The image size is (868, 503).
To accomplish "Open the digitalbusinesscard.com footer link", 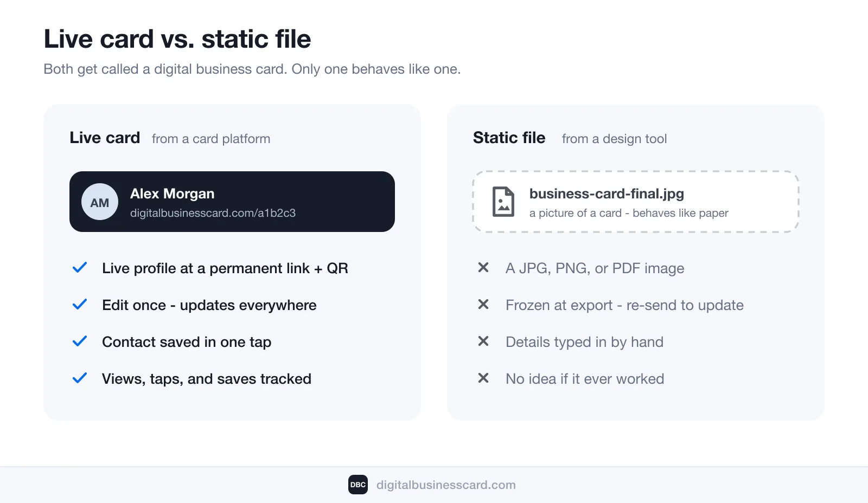I will pos(446,485).
